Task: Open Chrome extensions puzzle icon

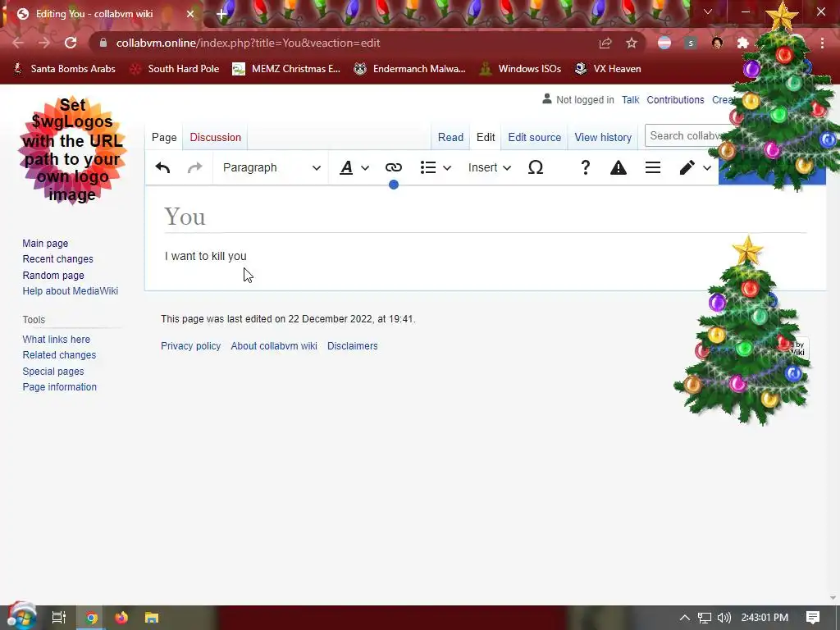Action: (742, 43)
